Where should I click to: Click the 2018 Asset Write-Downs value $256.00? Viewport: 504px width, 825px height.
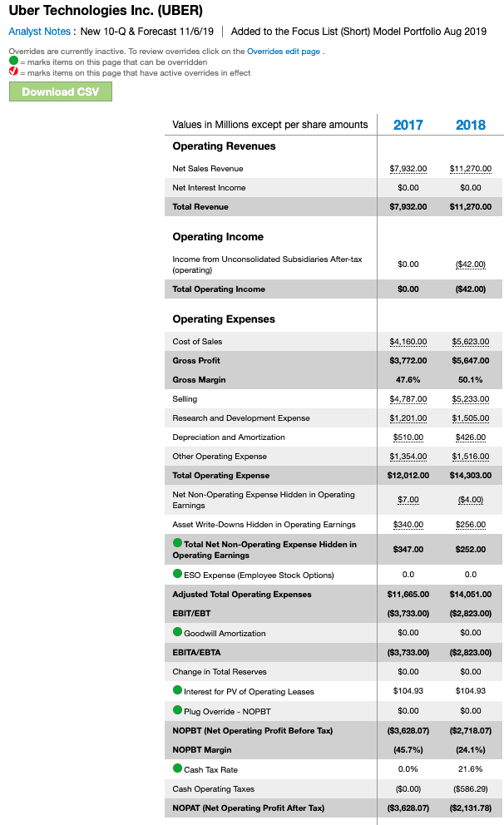click(471, 525)
